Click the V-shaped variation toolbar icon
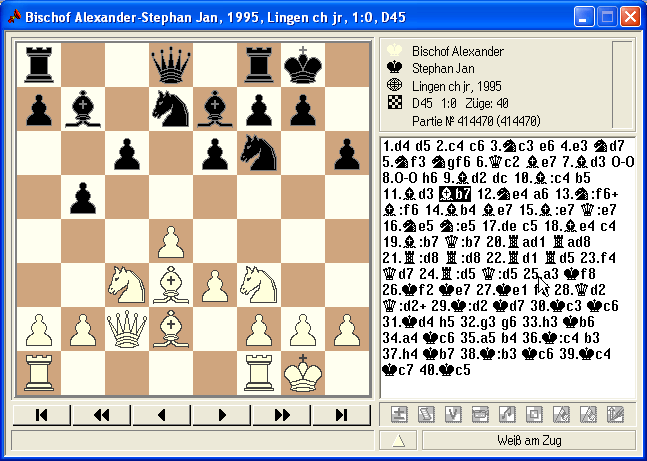647x461 pixels. (452, 415)
